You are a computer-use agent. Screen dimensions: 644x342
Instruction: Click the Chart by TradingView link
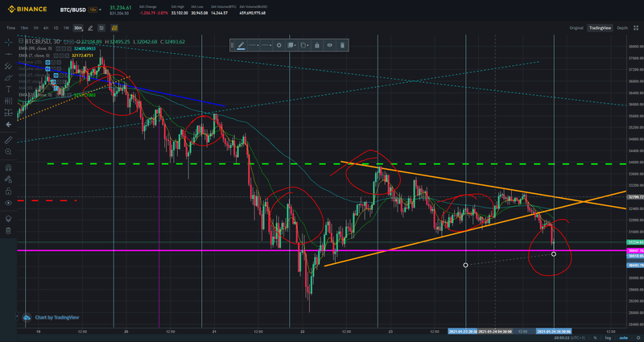(57, 317)
